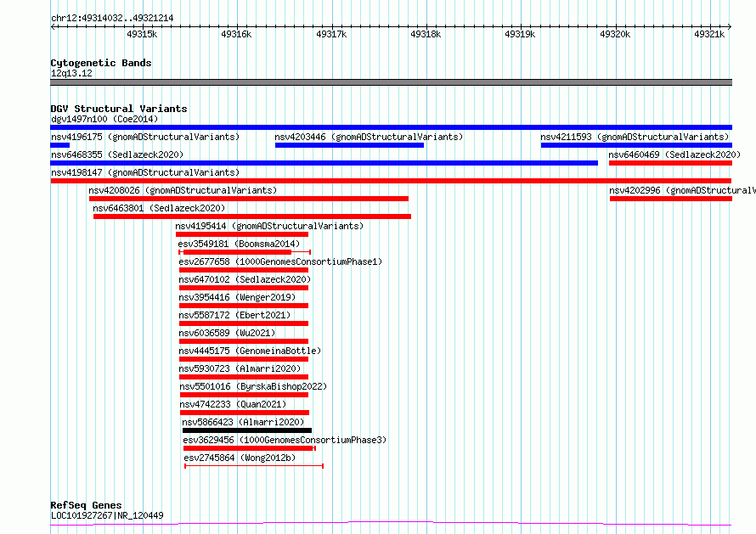Select the esv3549181 bar with whiskers

245,252
